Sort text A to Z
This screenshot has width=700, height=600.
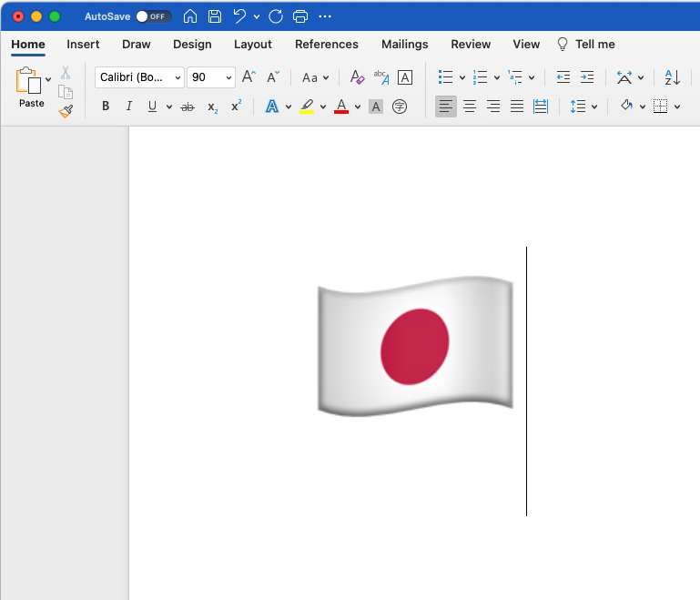(673, 77)
